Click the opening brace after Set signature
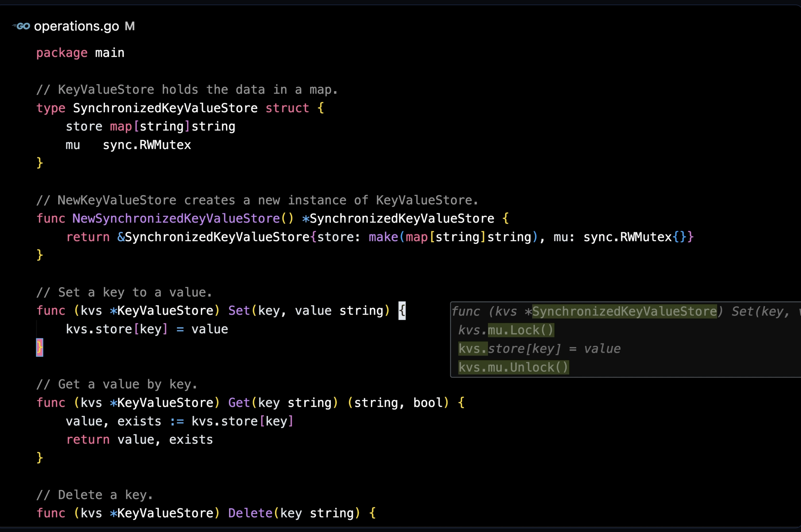 click(x=402, y=311)
